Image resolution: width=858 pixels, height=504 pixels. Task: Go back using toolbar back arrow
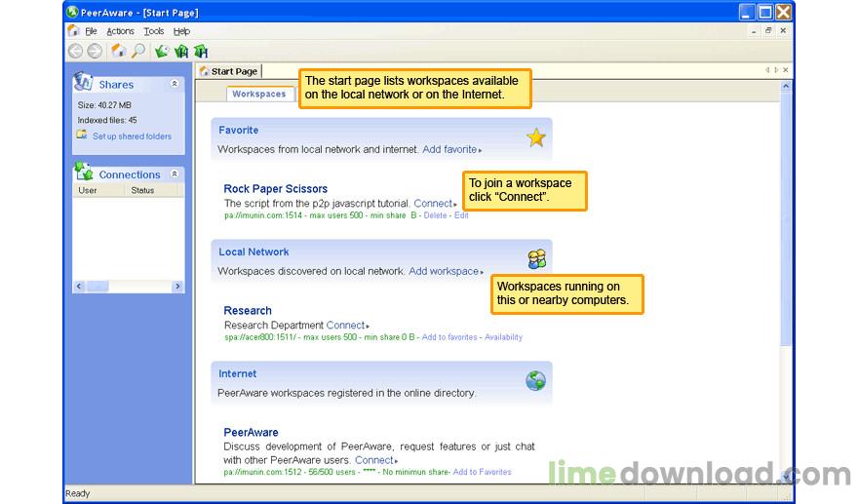(x=75, y=52)
